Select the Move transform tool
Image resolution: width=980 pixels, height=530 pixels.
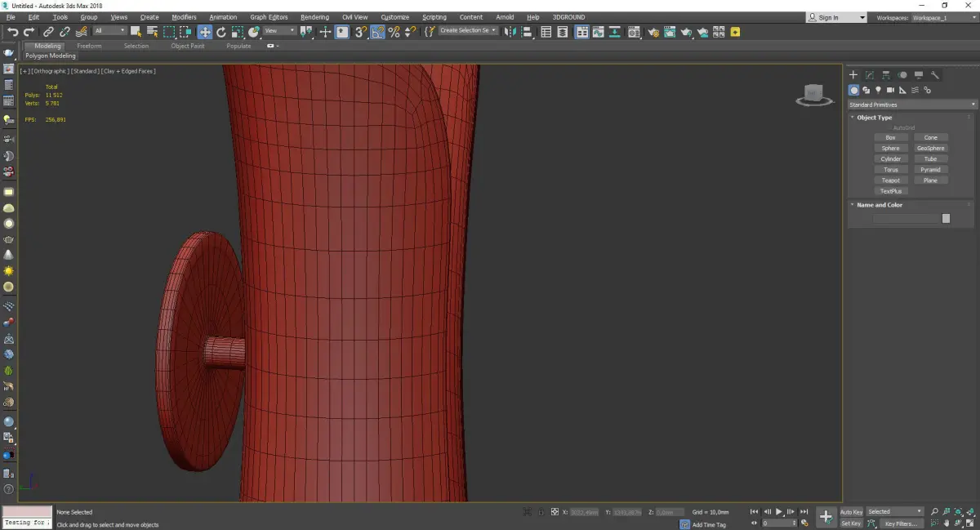204,32
